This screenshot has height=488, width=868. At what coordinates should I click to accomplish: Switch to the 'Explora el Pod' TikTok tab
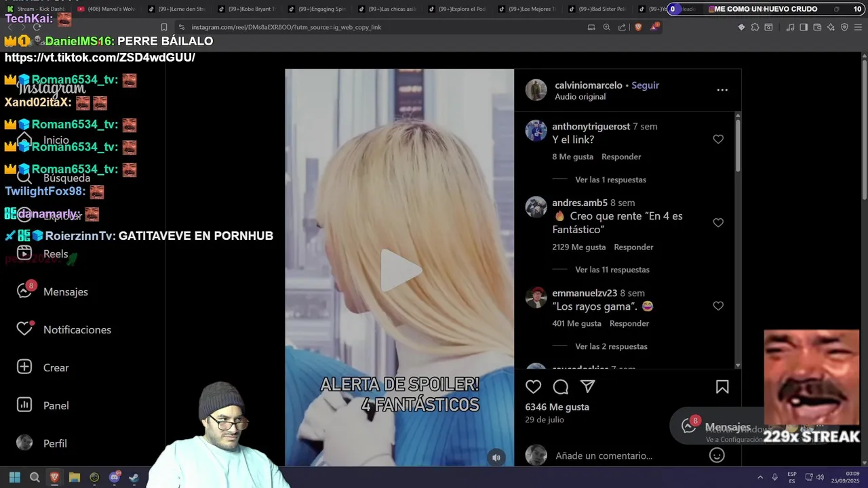[x=457, y=9]
